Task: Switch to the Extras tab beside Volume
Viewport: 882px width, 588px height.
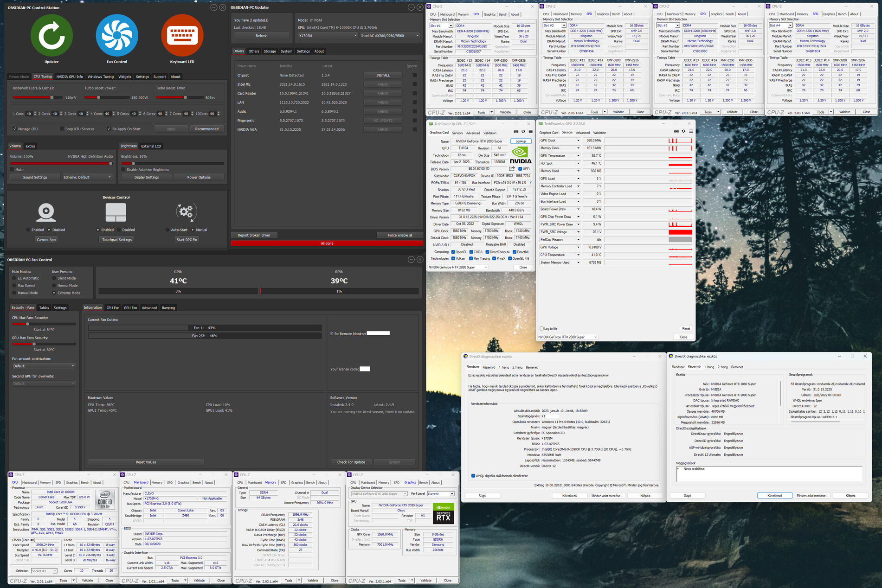Action: tap(30, 146)
